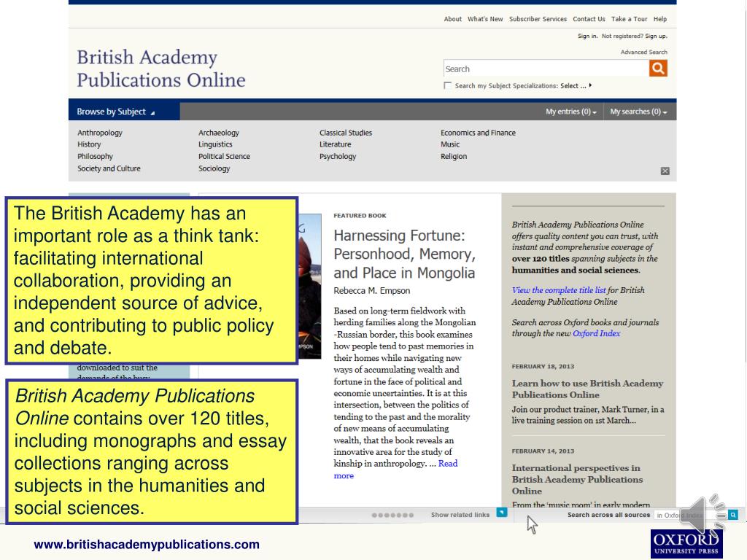Open the Oxford Index link
747x560 pixels.
tap(597, 333)
